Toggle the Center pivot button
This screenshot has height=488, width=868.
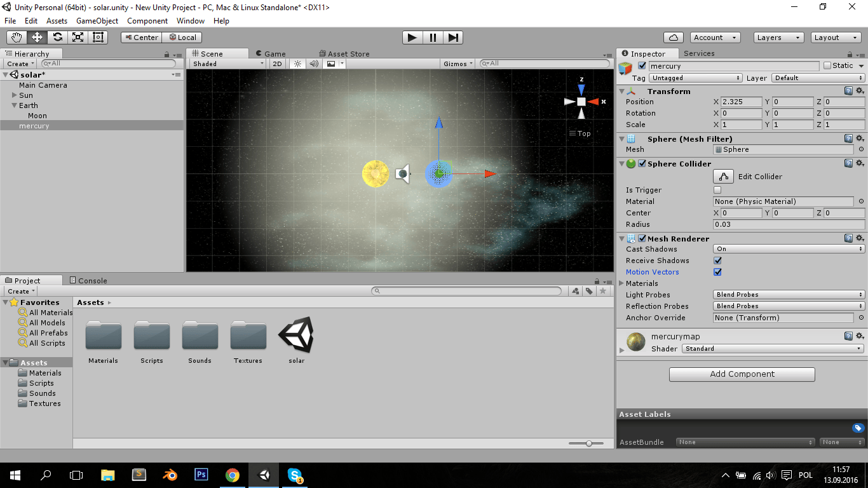click(x=142, y=37)
